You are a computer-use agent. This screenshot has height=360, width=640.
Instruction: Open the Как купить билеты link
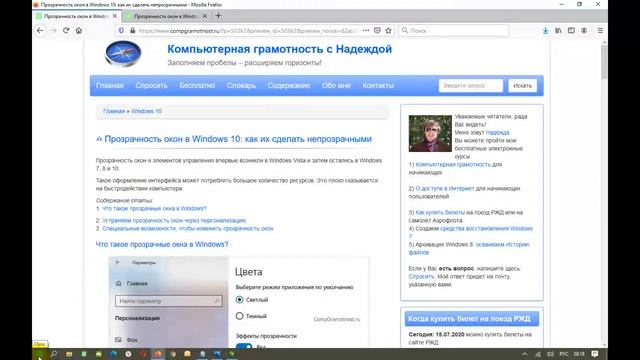[440, 213]
